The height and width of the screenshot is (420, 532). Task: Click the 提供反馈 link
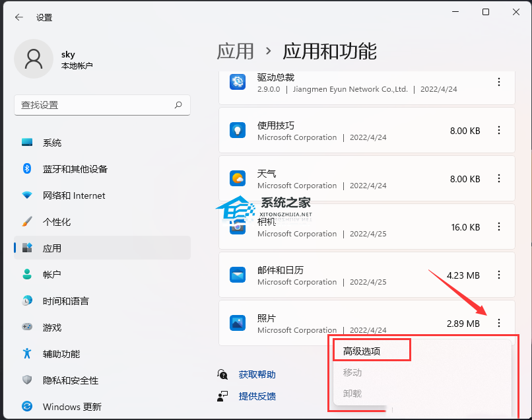pos(257,396)
